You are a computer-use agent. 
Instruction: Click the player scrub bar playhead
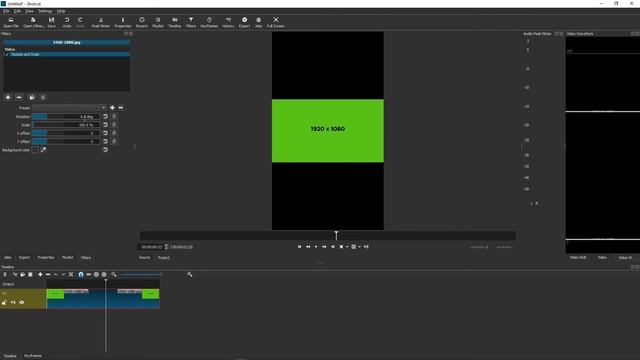click(336, 236)
